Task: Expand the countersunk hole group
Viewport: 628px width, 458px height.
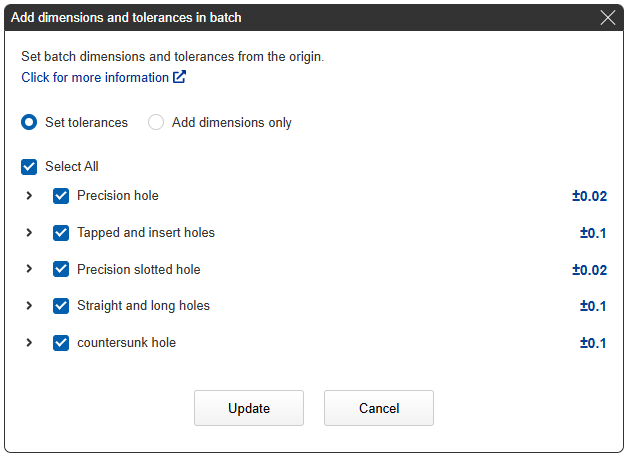Action: point(29,342)
